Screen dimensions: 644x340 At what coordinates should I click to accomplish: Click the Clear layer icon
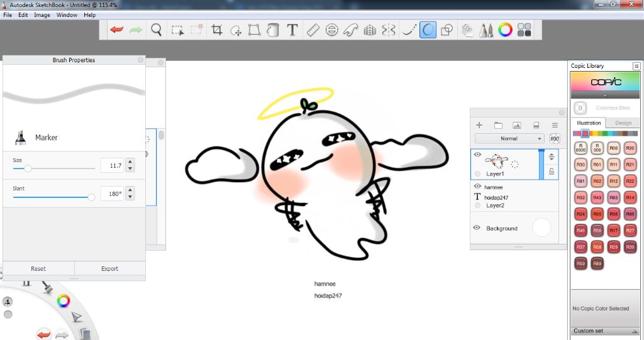coord(536,125)
